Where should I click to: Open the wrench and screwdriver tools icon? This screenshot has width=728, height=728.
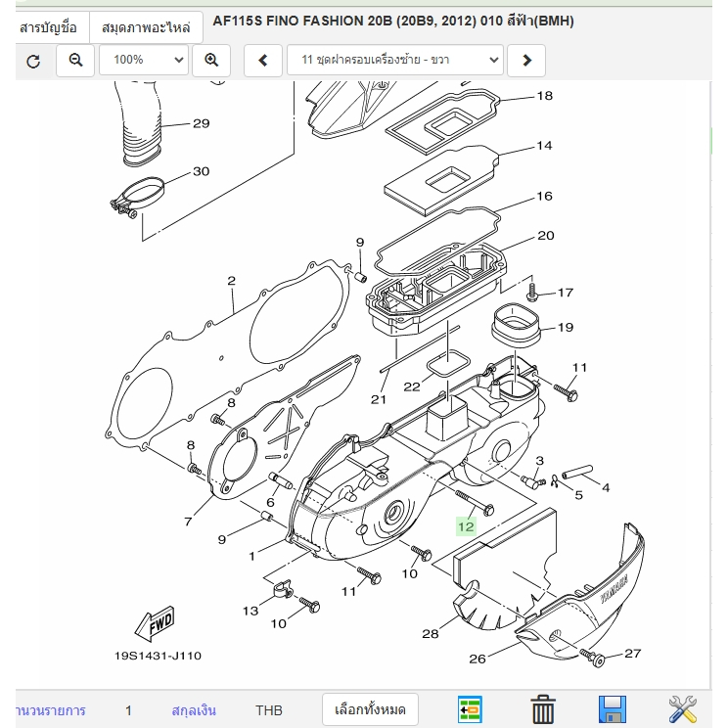(x=682, y=709)
